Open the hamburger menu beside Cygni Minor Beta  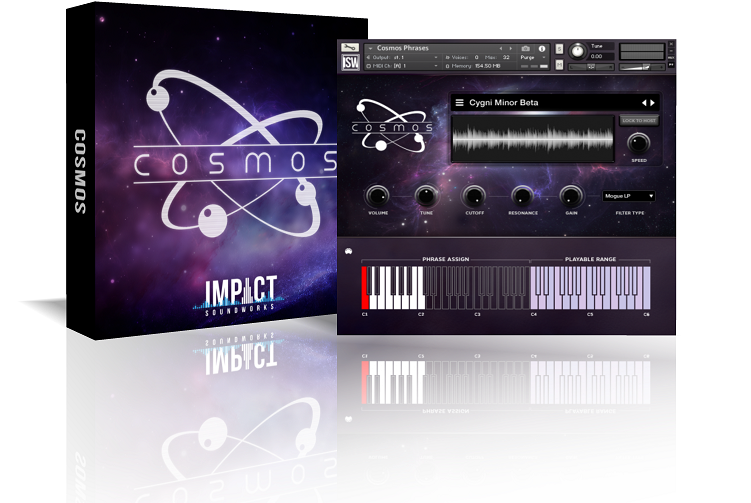pyautogui.click(x=459, y=103)
